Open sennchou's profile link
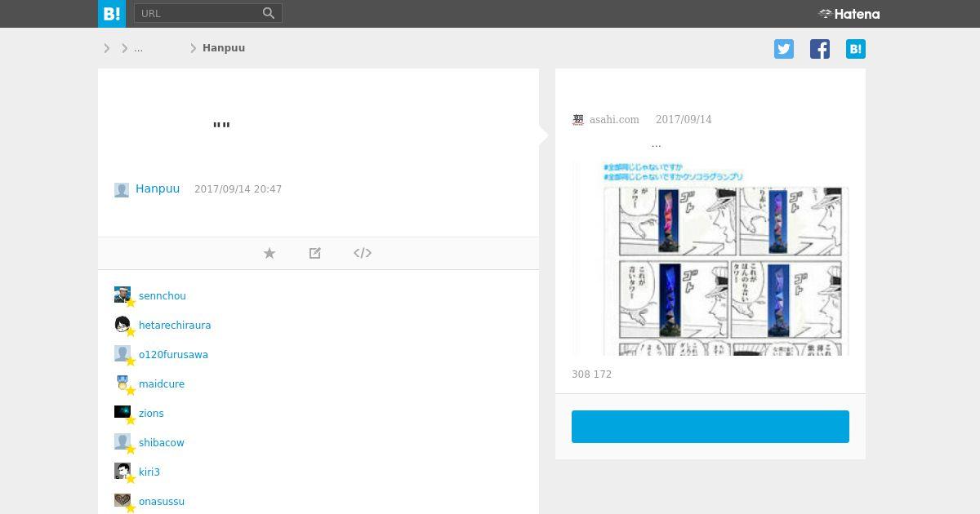This screenshot has height=514, width=980. pos(163,296)
